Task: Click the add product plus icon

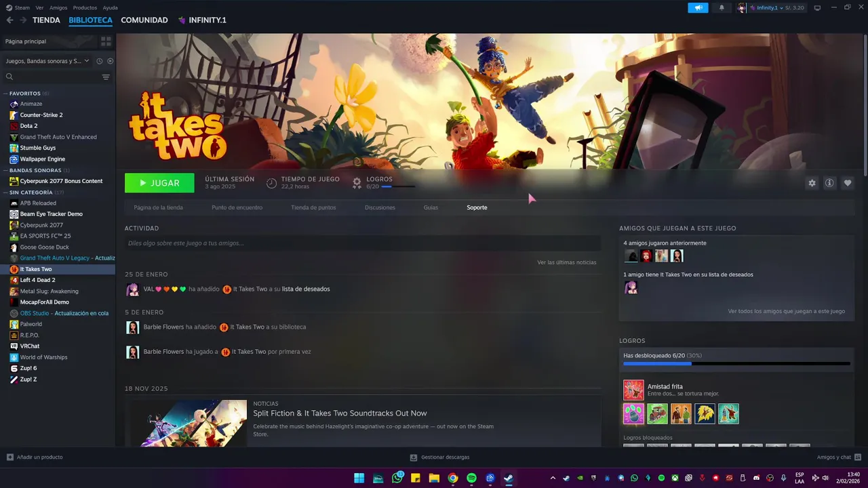Action: point(9,457)
